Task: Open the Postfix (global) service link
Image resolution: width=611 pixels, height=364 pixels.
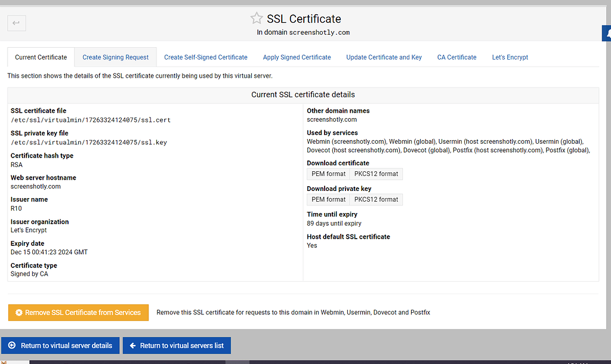Action: pyautogui.click(x=569, y=150)
